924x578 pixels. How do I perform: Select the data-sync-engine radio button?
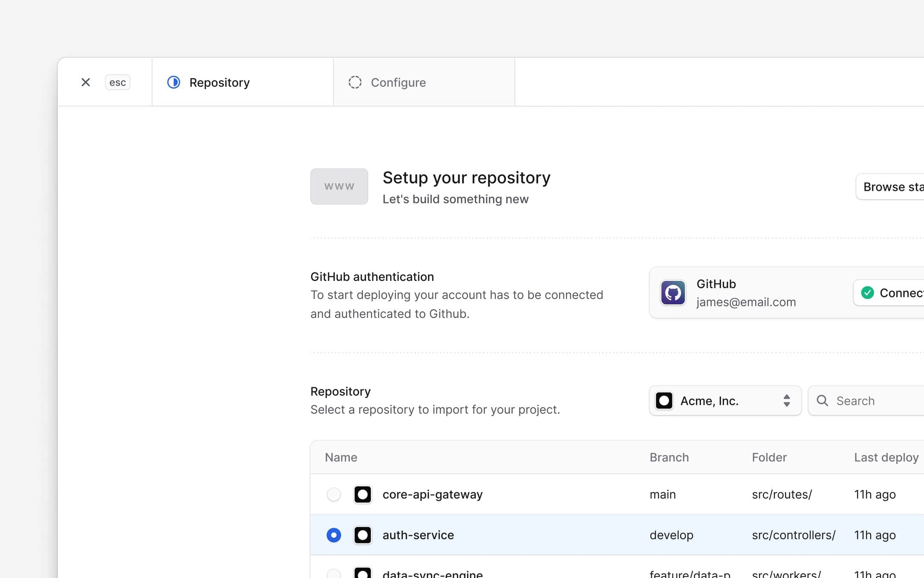334,573
